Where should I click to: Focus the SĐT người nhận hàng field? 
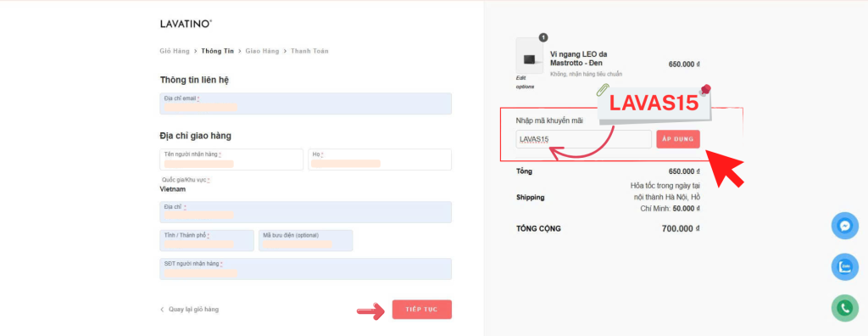tap(305, 269)
